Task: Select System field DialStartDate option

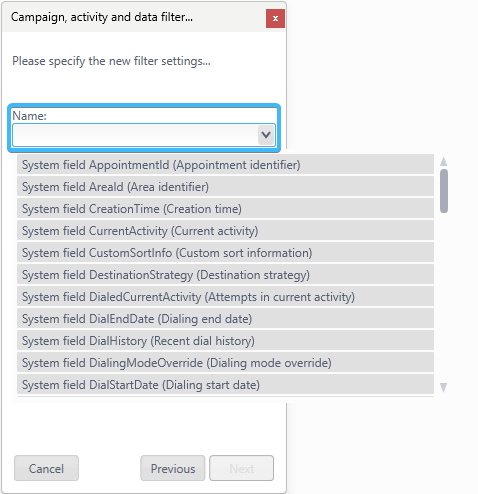Action: pos(225,384)
